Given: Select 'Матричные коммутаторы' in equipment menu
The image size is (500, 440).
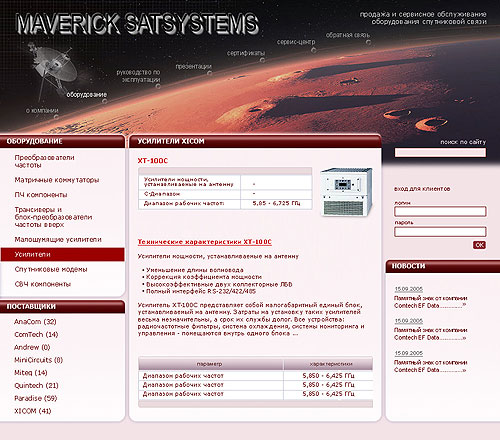Looking at the screenshot, I should point(57,180).
